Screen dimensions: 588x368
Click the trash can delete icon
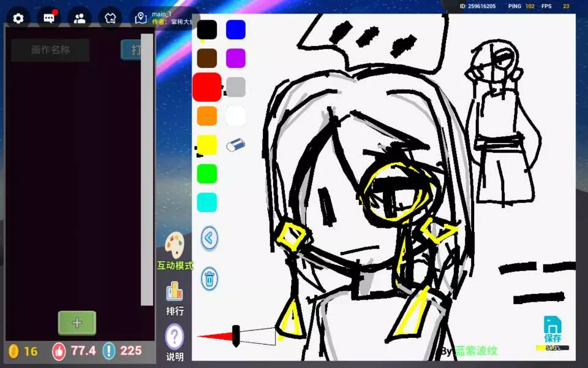click(x=209, y=279)
